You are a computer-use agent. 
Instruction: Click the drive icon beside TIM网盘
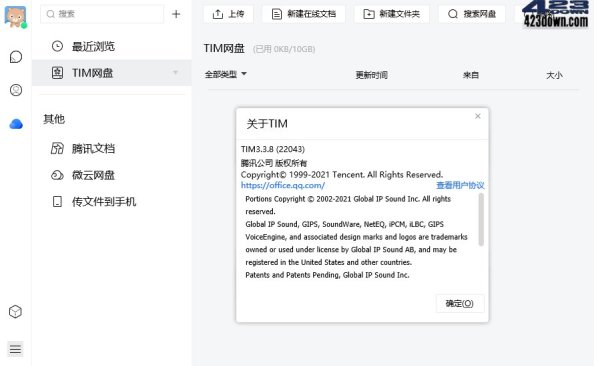57,73
